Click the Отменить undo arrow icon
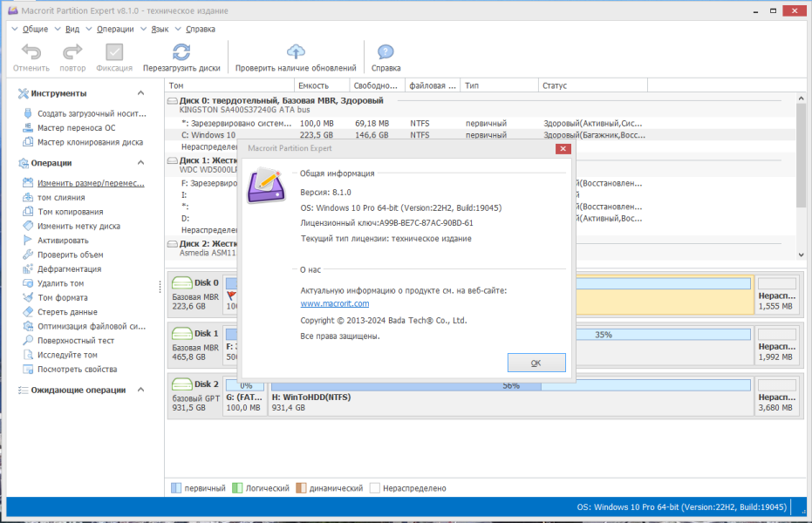 [31, 51]
